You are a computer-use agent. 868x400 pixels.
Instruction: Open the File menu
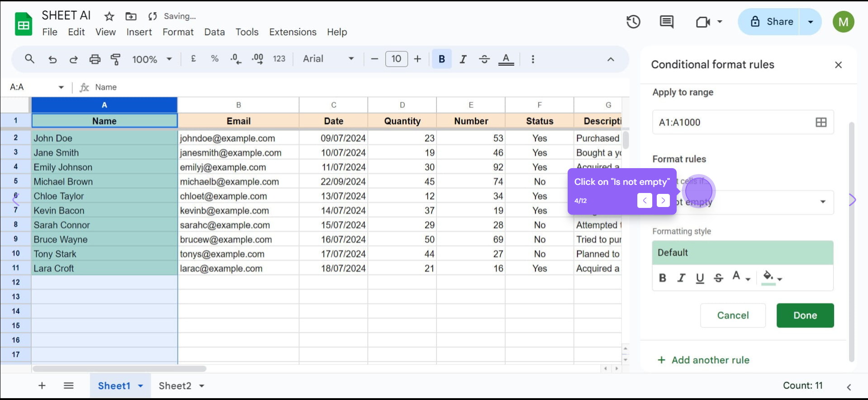point(50,32)
